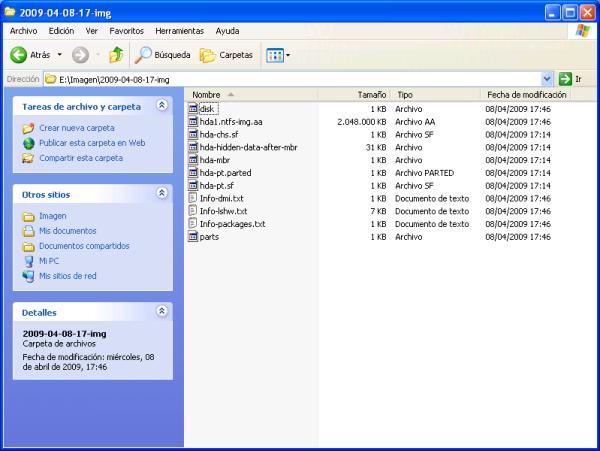
Task: Select the hda1.ntfs-img.aa file icon
Action: (193, 121)
